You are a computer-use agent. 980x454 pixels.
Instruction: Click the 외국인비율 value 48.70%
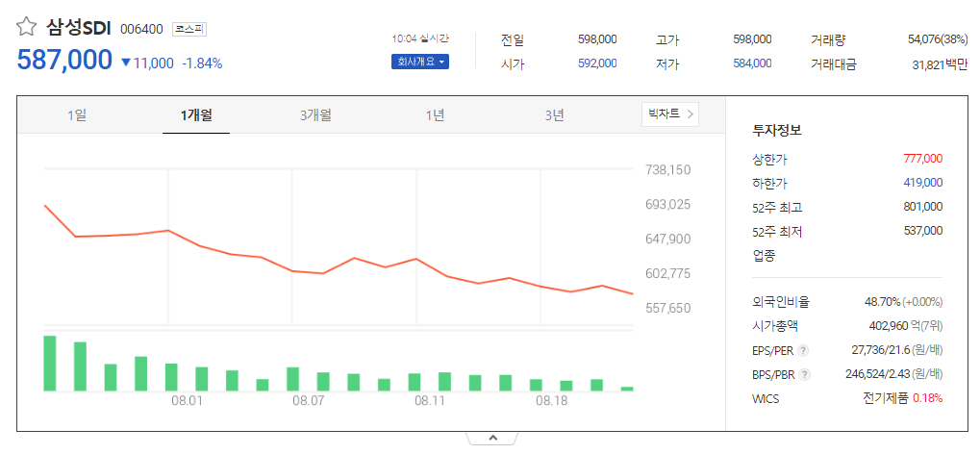(883, 302)
